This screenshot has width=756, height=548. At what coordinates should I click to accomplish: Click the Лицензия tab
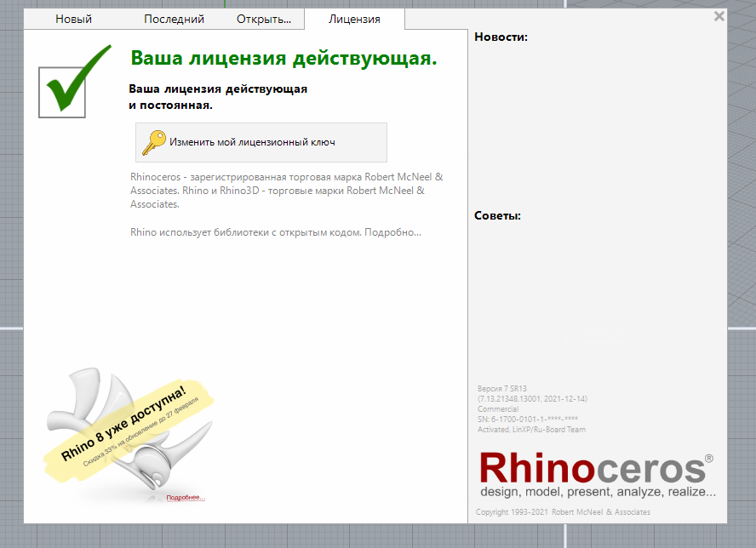354,19
